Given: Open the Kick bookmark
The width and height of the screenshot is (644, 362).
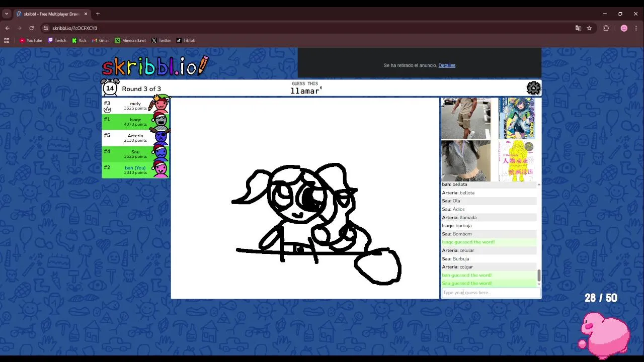Looking at the screenshot, I should (79, 41).
